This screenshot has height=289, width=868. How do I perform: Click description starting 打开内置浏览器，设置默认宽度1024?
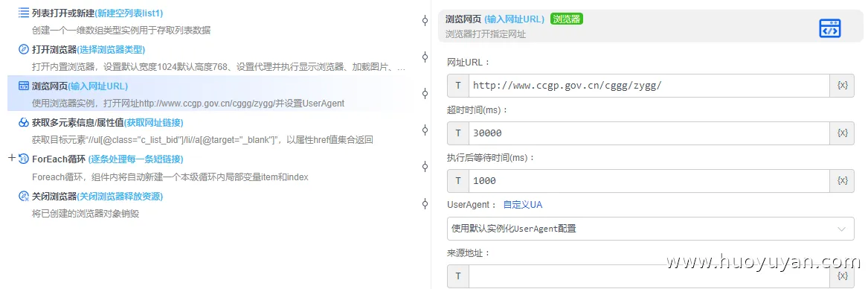219,68
